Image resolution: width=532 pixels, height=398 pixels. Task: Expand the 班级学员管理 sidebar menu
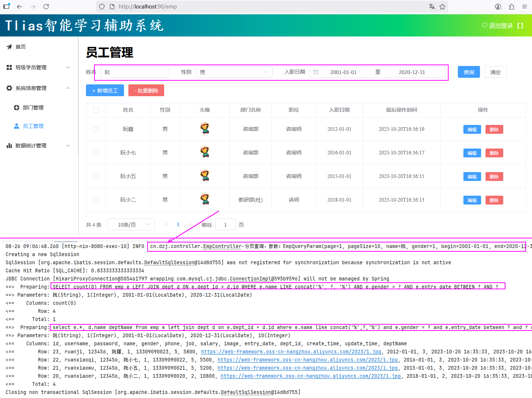point(38,67)
